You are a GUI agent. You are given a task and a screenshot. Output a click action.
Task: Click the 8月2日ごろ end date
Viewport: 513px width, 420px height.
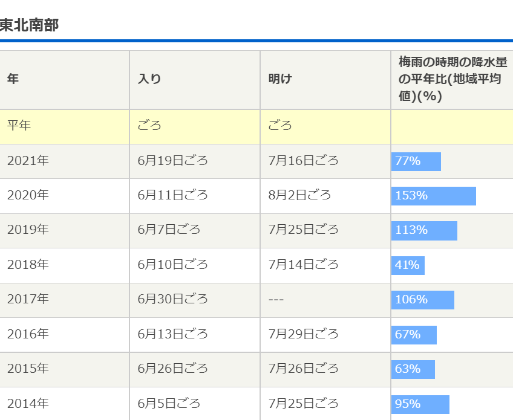(299, 195)
